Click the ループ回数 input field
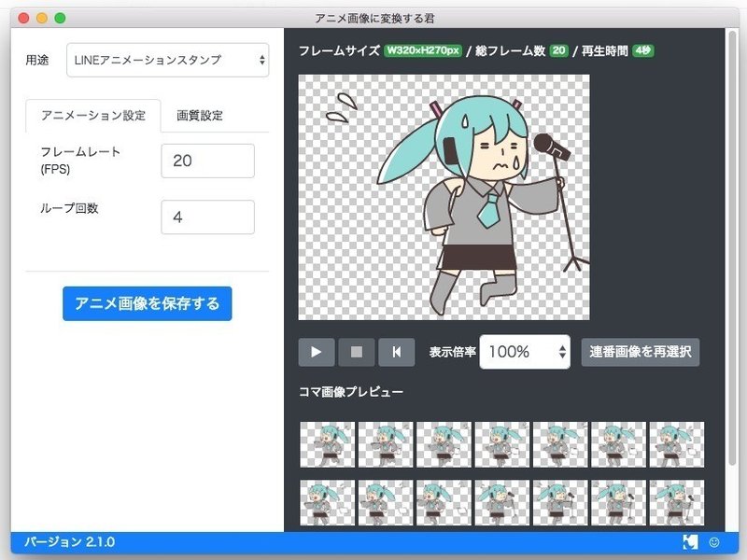 [207, 217]
